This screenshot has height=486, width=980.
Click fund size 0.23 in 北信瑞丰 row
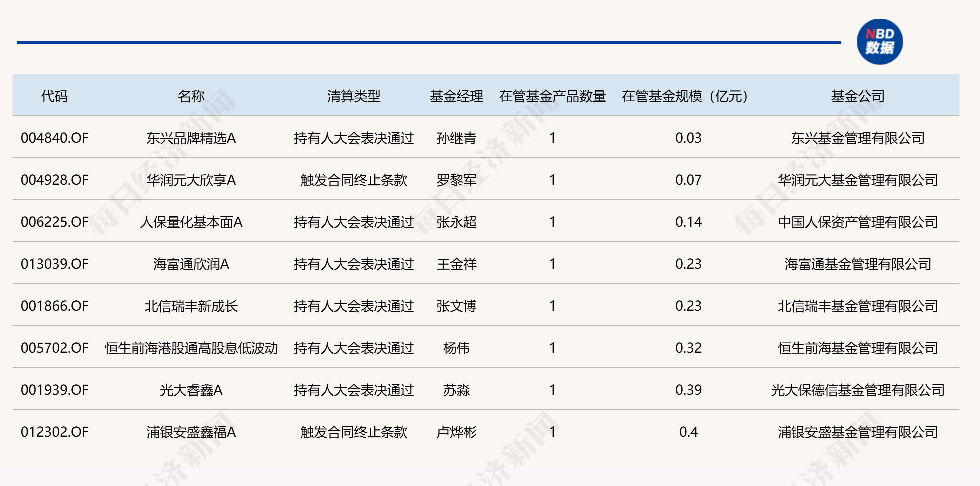tap(688, 306)
